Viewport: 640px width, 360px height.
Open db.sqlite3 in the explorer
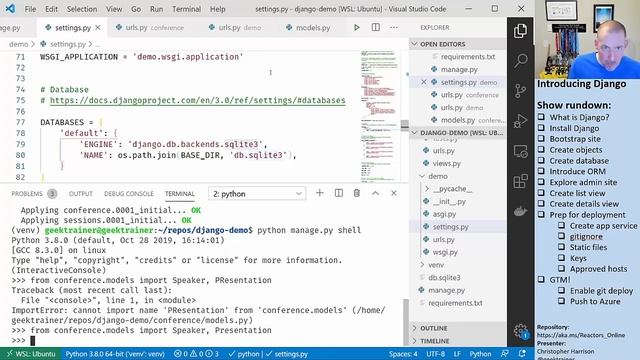pos(444,278)
